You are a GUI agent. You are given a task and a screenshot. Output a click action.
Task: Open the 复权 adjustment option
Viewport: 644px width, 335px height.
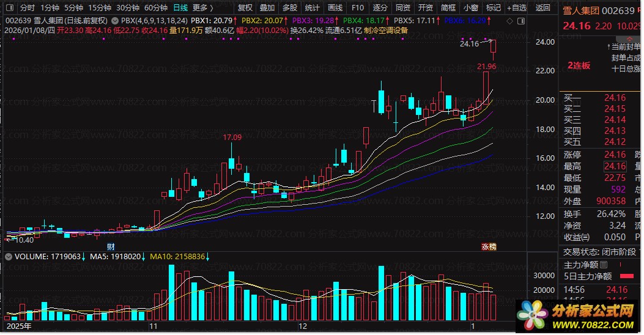245,7
